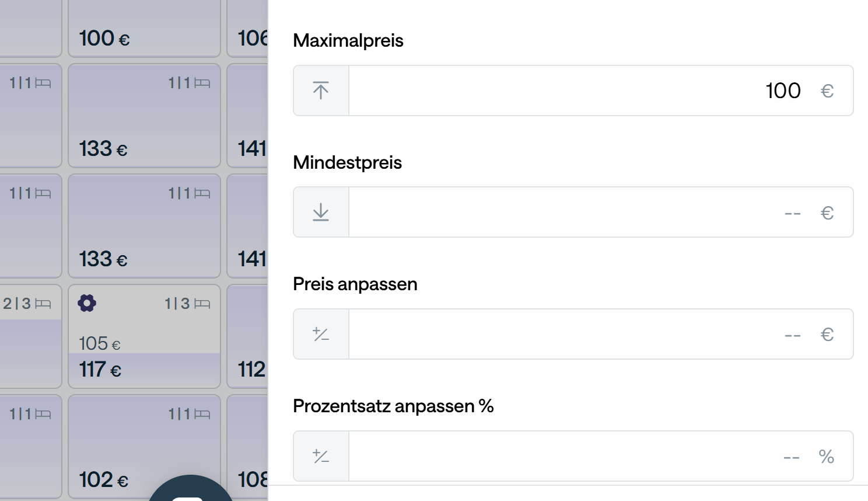868x501 pixels.
Task: Click the plus/minus icon beside Prozentsatz anpassen
Action: coord(321,456)
